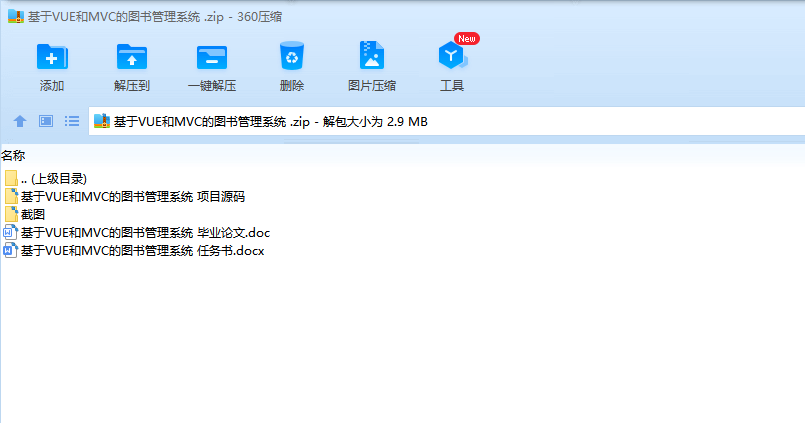Click the 名称 column header
The image size is (805, 423).
(x=13, y=156)
